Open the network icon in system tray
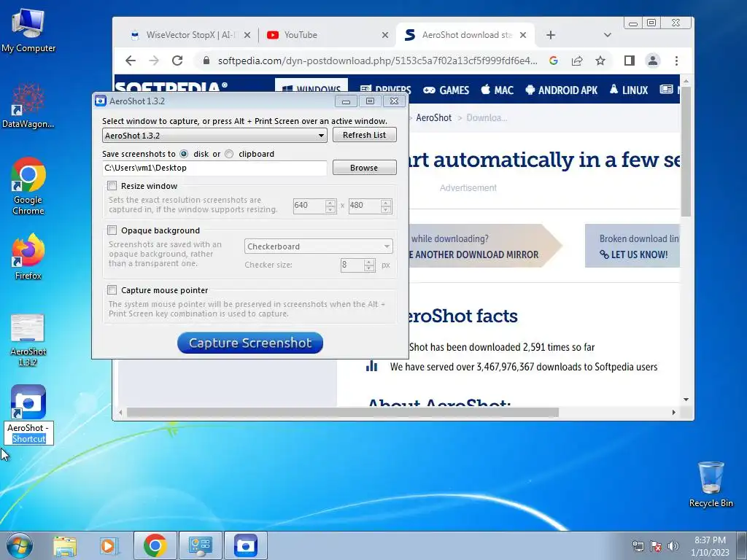Screen dimensions: 747x560 (638, 545)
